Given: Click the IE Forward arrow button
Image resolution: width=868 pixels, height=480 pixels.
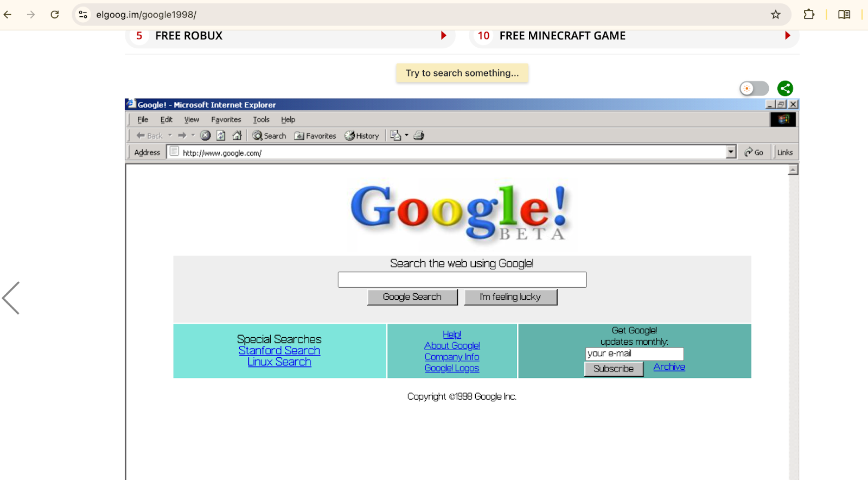Looking at the screenshot, I should coord(182,136).
